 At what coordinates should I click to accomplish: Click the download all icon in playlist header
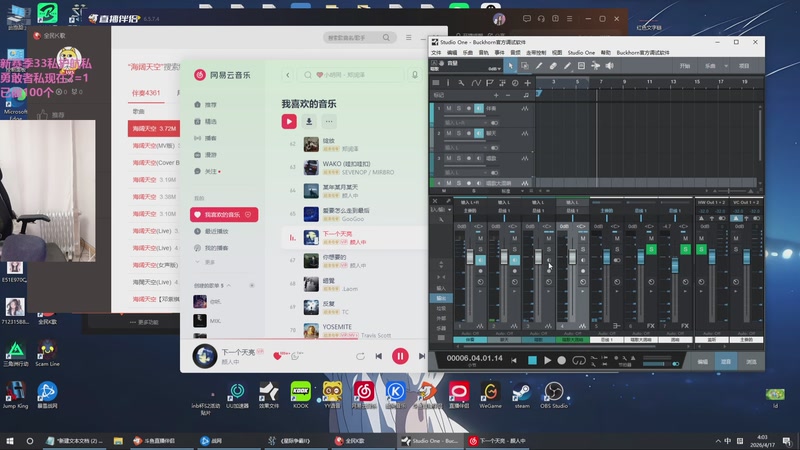point(309,121)
